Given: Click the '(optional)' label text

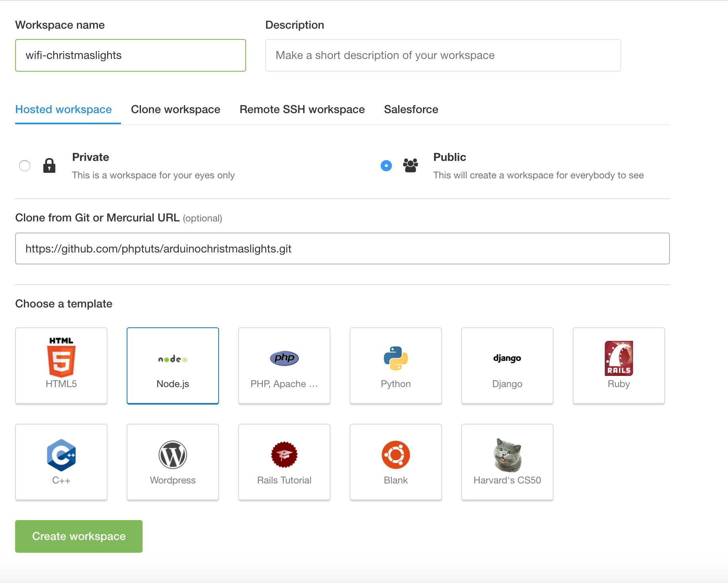Looking at the screenshot, I should [x=202, y=218].
